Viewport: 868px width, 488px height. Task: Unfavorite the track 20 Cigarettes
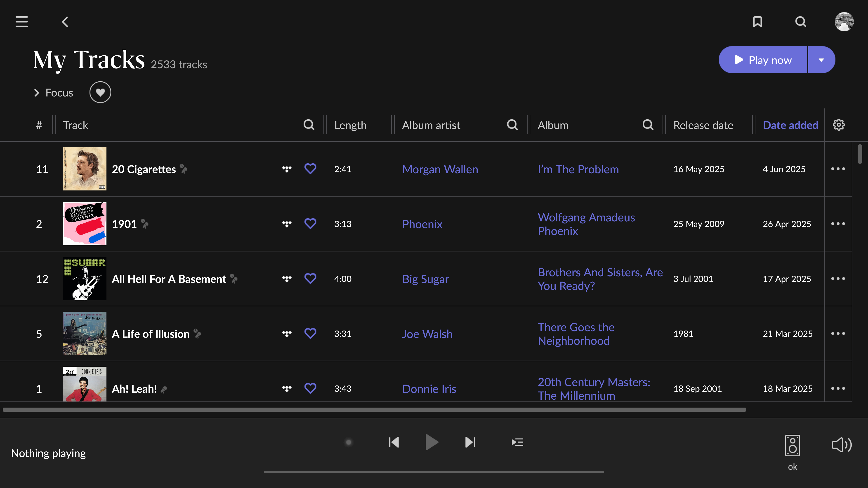(x=310, y=169)
